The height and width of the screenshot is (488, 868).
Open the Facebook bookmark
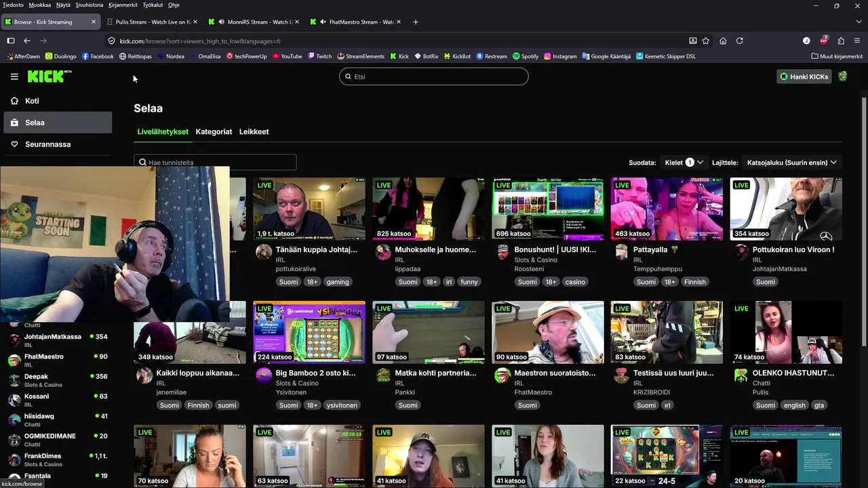pos(98,56)
